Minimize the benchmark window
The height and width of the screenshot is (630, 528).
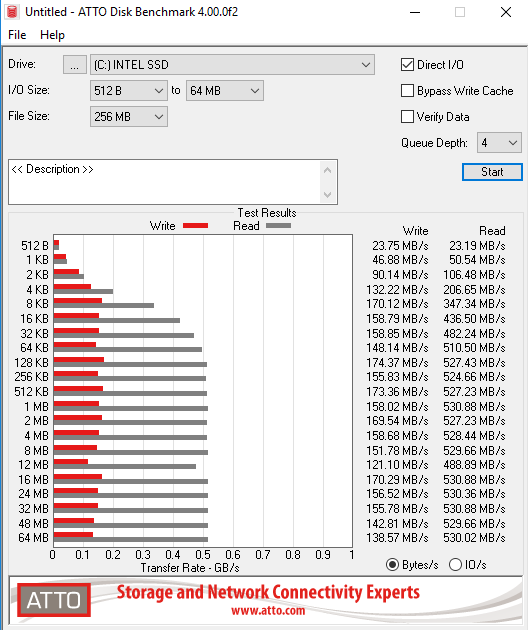pos(415,12)
